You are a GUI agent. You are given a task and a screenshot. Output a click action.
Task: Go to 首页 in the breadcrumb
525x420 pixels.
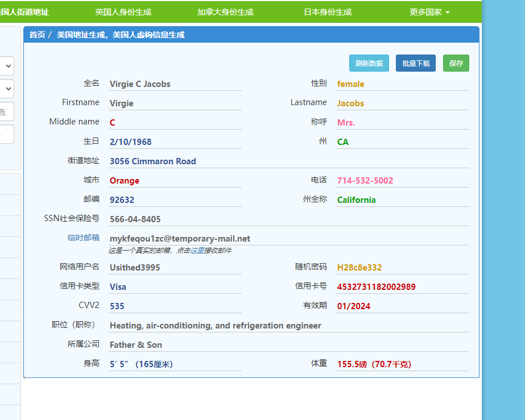click(37, 35)
